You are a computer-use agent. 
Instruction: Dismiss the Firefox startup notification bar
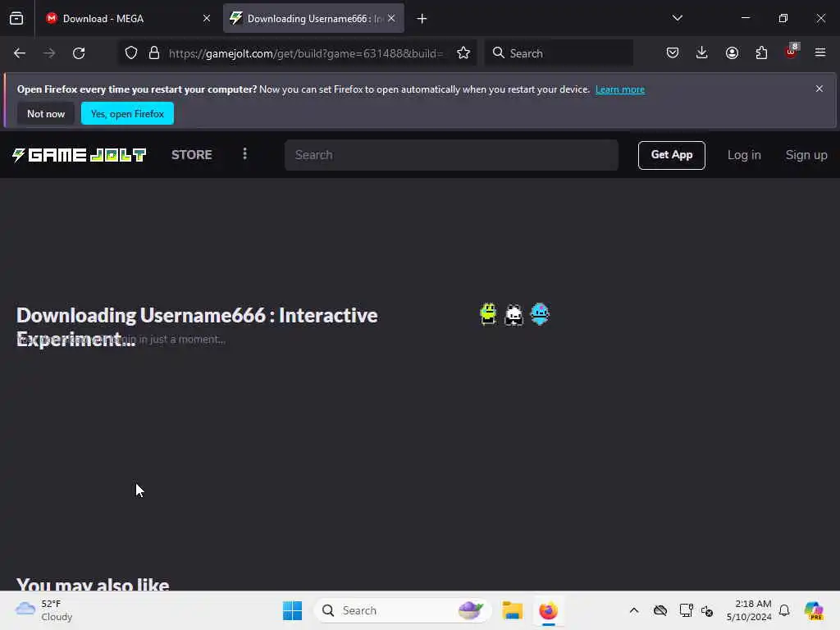click(819, 89)
